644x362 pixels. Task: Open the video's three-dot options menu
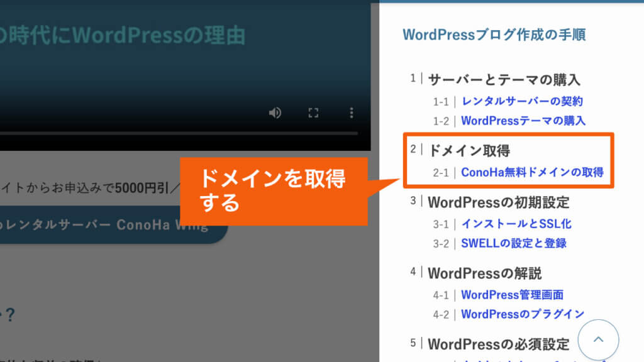coord(352,113)
